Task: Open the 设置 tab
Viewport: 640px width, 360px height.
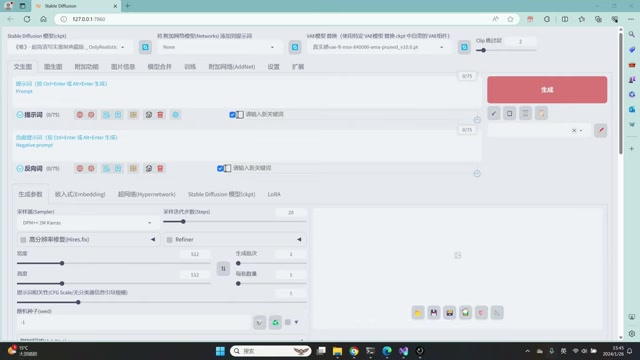Action: [x=273, y=67]
